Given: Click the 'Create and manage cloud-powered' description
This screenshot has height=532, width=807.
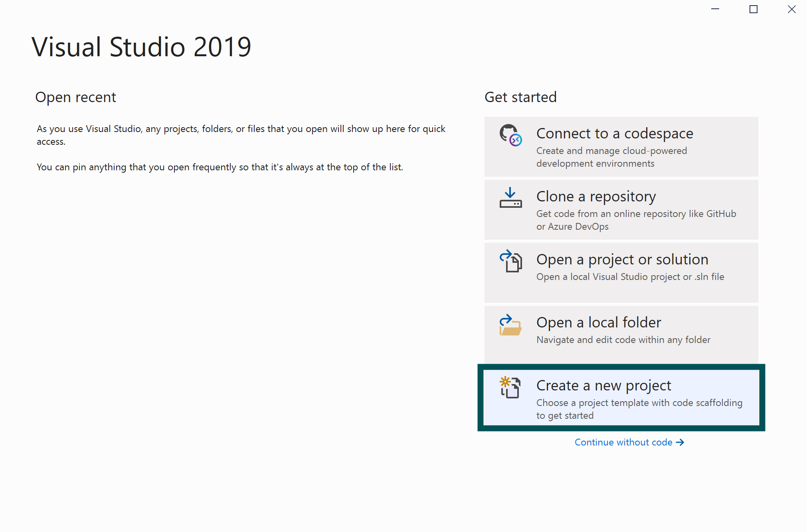Looking at the screenshot, I should (x=611, y=157).
